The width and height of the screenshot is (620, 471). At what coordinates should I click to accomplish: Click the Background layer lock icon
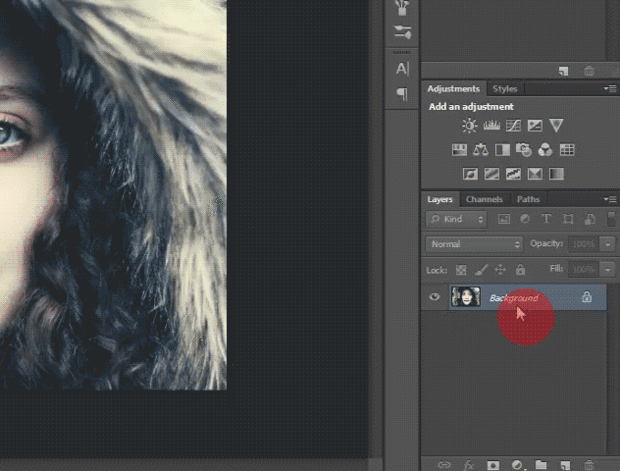[587, 297]
